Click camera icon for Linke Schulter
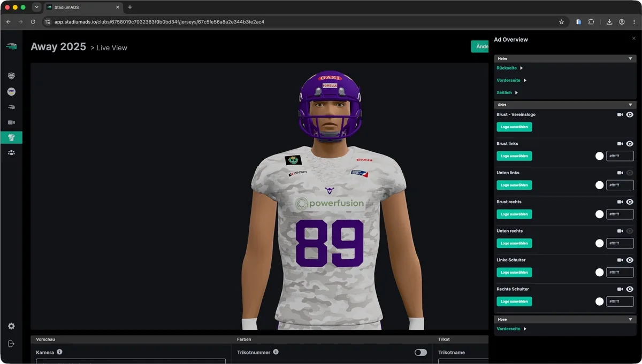The width and height of the screenshot is (642, 364). pos(620,260)
